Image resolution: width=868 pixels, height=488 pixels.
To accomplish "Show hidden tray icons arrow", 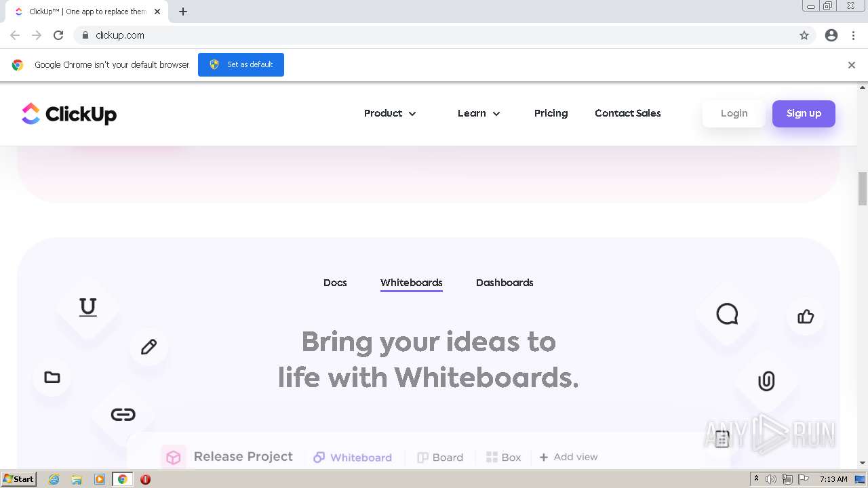I will point(757,479).
